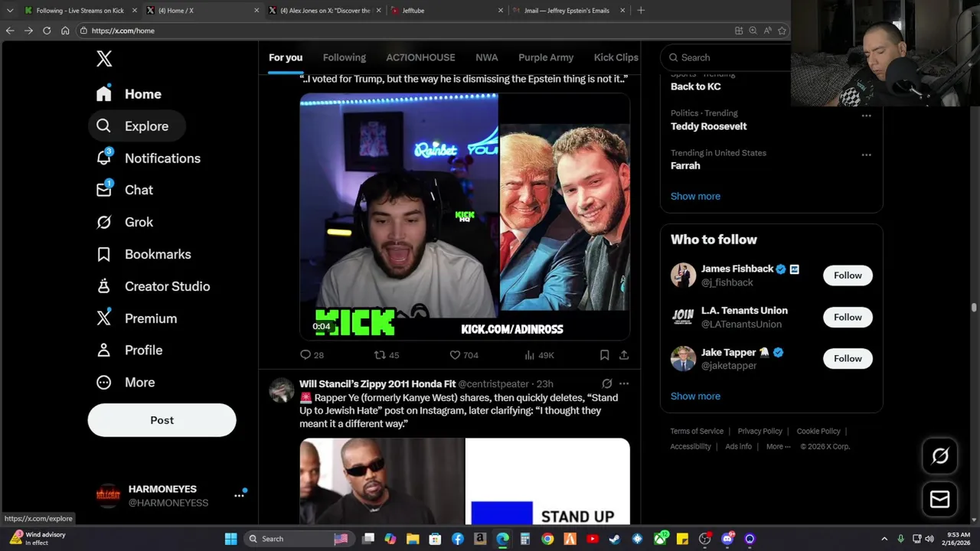The height and width of the screenshot is (551, 980).
Task: Open Creator Studio
Action: tap(152, 286)
